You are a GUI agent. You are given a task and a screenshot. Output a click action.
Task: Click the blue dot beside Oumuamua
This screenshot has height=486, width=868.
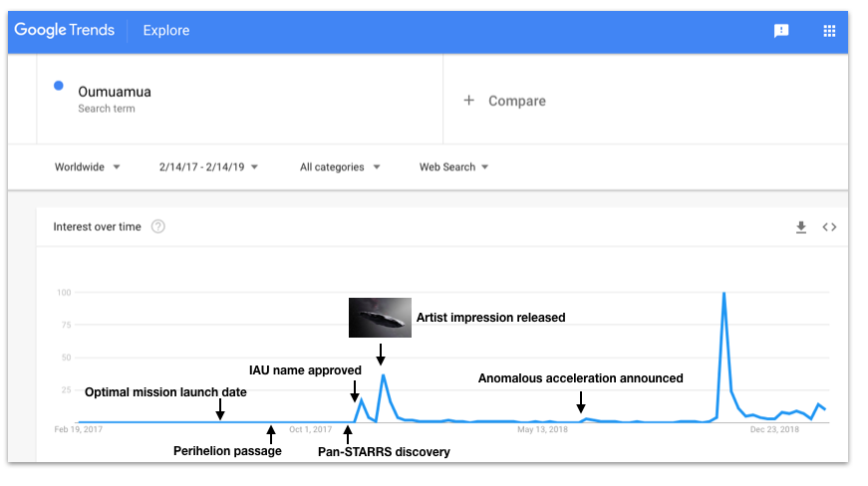[58, 86]
